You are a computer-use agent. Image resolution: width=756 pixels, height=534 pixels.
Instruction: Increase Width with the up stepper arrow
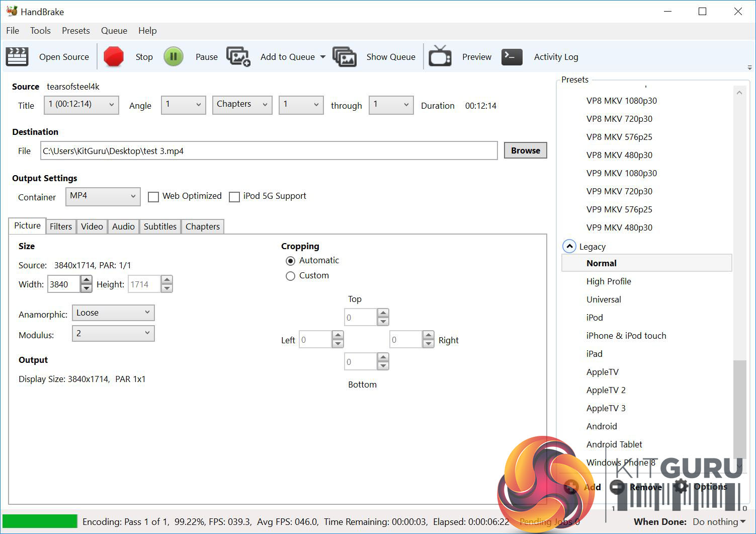tap(87, 280)
